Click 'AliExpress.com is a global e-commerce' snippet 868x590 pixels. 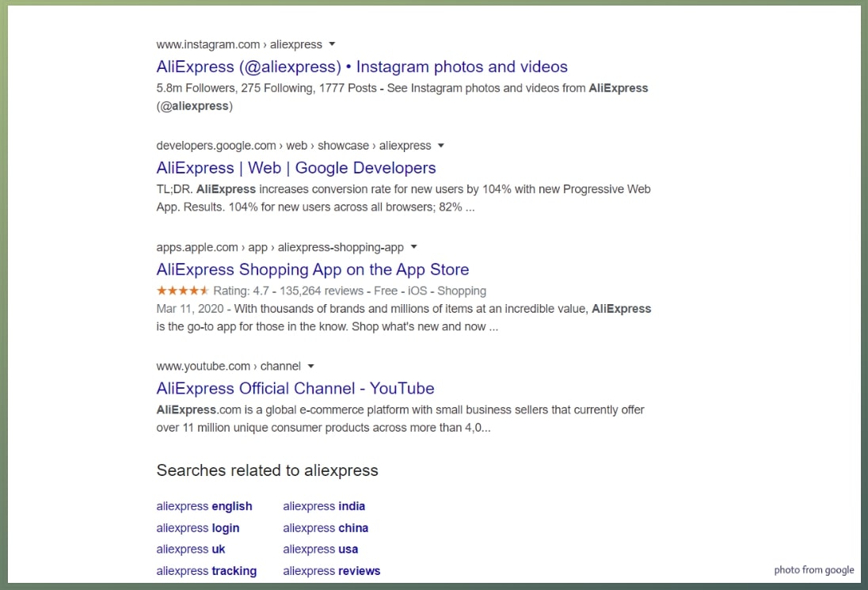coord(400,418)
